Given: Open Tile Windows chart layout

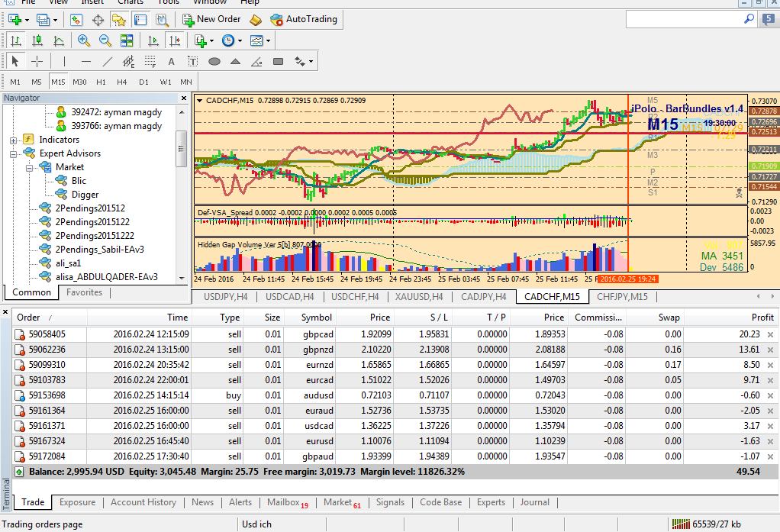Looking at the screenshot, I should 127,40.
